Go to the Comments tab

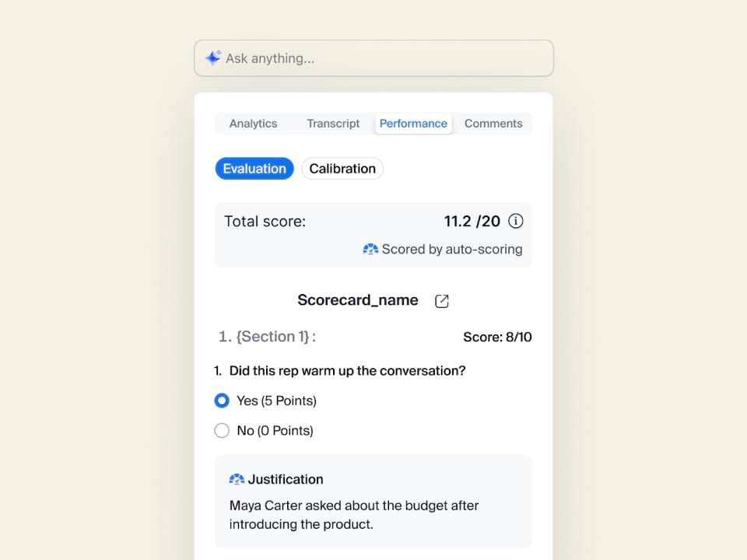click(x=493, y=124)
